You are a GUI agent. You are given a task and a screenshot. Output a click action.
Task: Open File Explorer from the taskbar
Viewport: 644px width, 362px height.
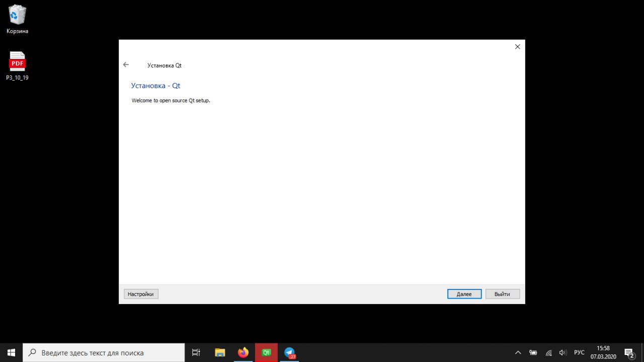click(x=220, y=352)
